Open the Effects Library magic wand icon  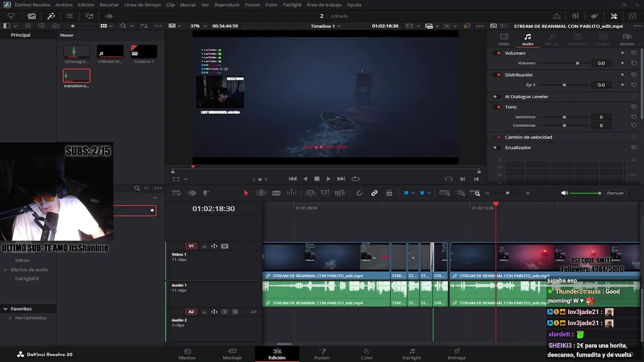51,16
